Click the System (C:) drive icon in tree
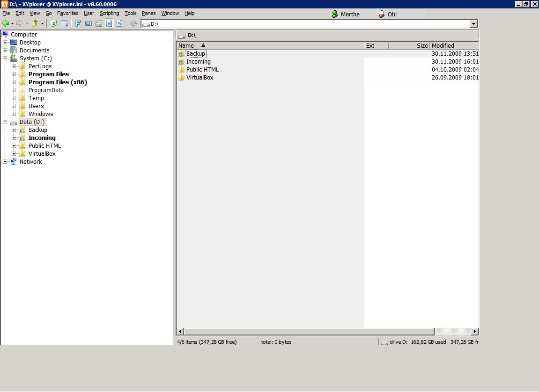This screenshot has width=539, height=392. [14, 58]
